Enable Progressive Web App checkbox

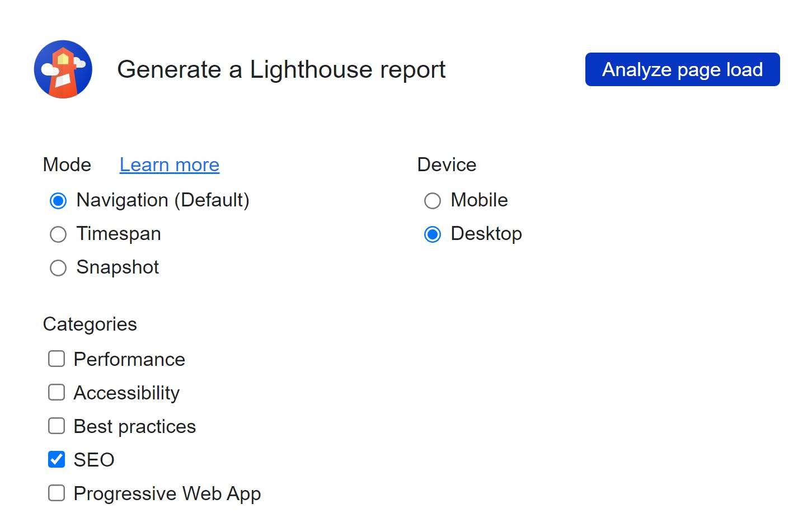(x=57, y=493)
